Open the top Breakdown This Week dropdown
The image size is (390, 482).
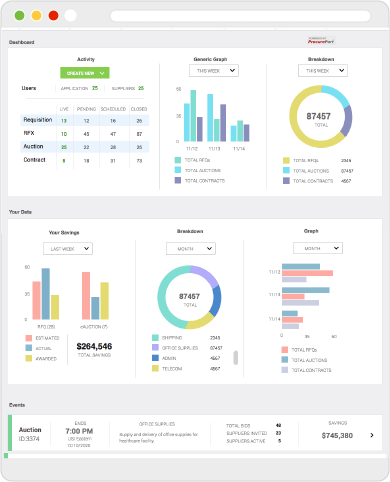[323, 71]
